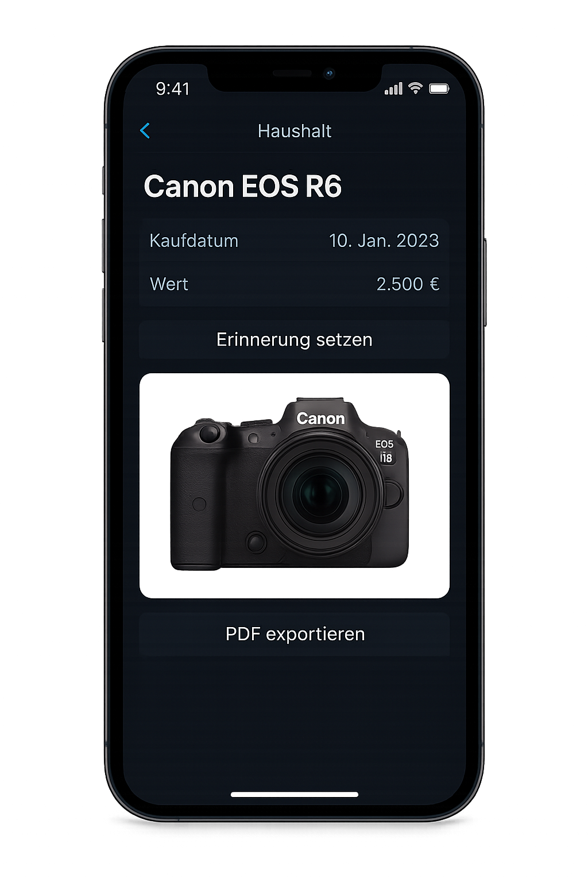
Task: Open the Haushalt navigation title
Action: pos(294,131)
